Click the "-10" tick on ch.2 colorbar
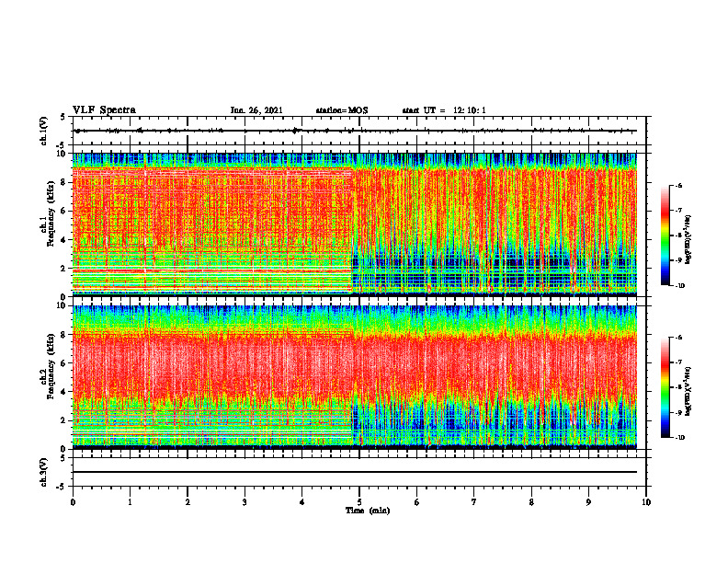Image resolution: width=728 pixels, height=563 pixels. [x=679, y=438]
